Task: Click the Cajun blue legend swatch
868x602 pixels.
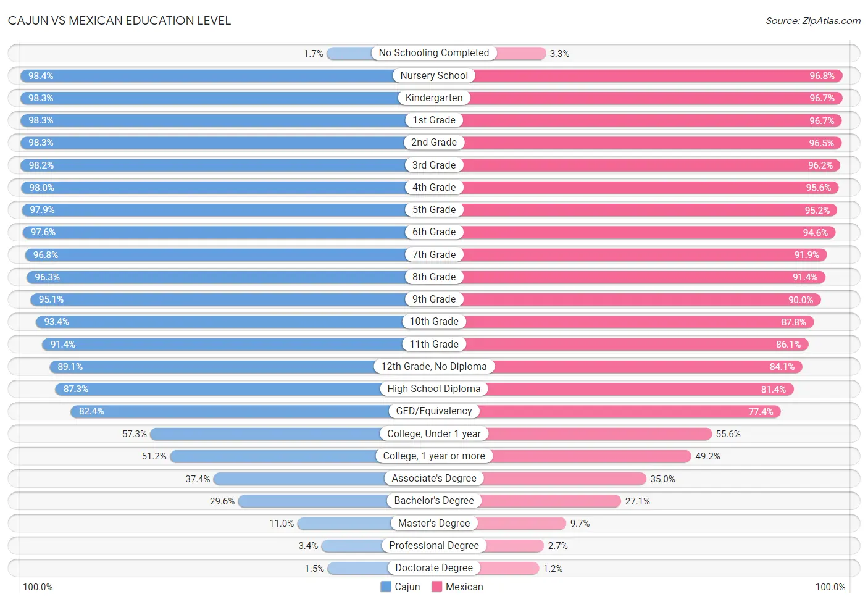Action: 386,587
